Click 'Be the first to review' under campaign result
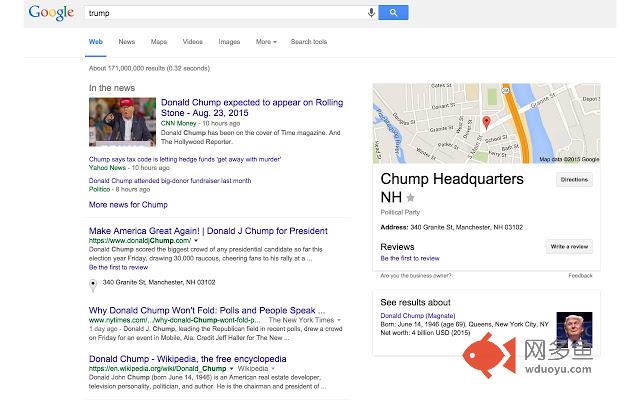 pyautogui.click(x=118, y=267)
